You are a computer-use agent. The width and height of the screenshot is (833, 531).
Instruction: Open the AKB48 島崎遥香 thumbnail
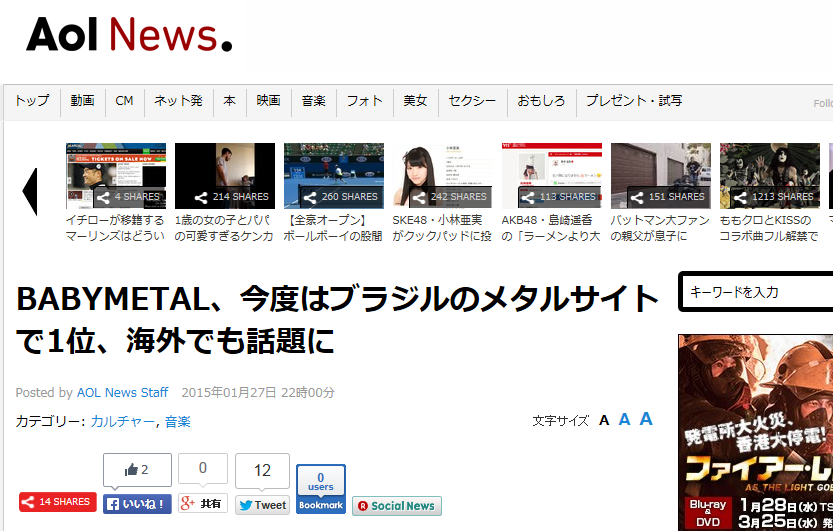tap(551, 176)
